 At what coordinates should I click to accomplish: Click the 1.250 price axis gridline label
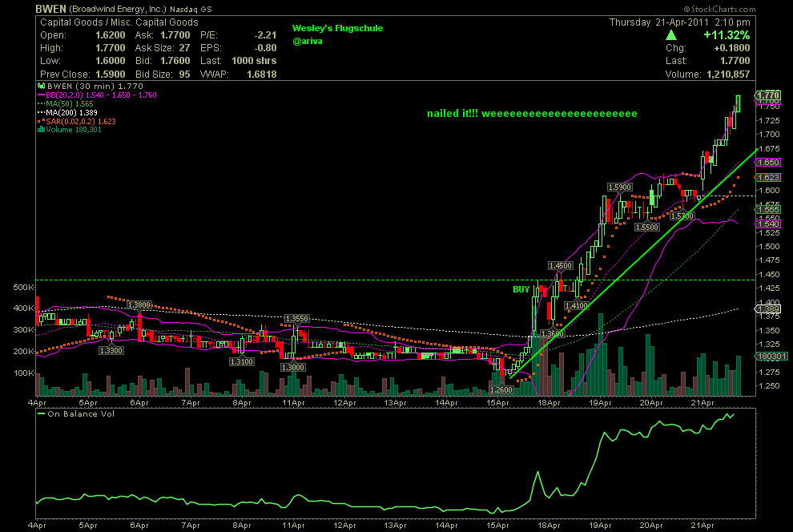[769, 386]
